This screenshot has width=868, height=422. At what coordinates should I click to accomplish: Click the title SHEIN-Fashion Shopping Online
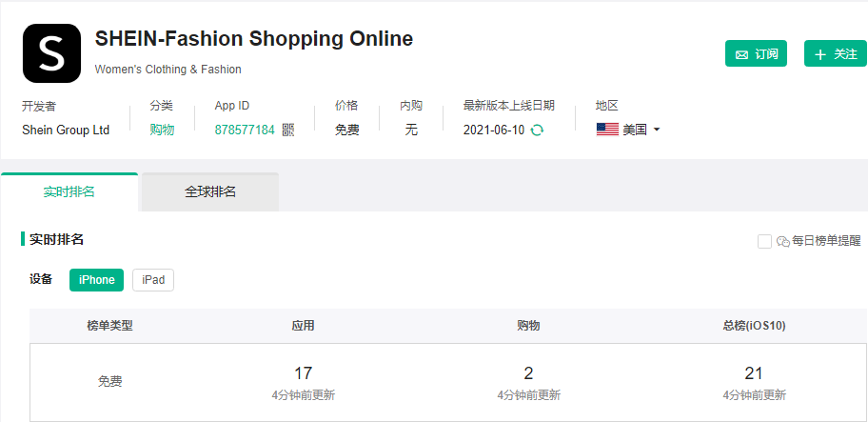(254, 39)
